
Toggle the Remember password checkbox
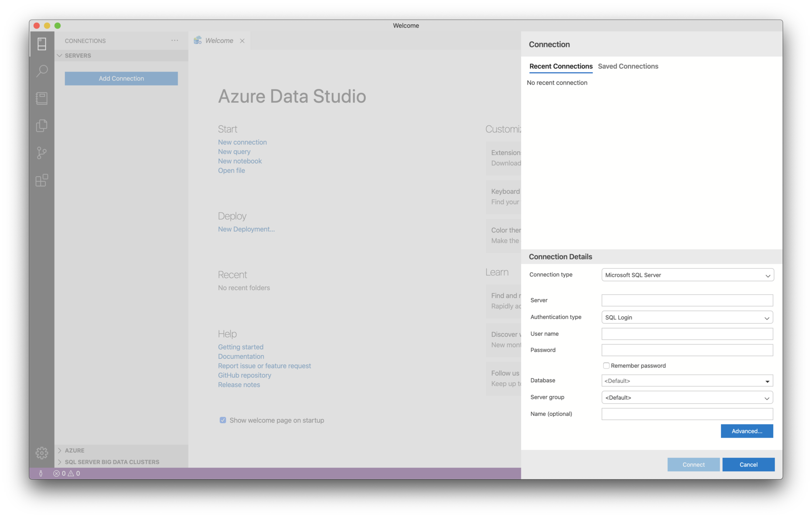click(606, 366)
